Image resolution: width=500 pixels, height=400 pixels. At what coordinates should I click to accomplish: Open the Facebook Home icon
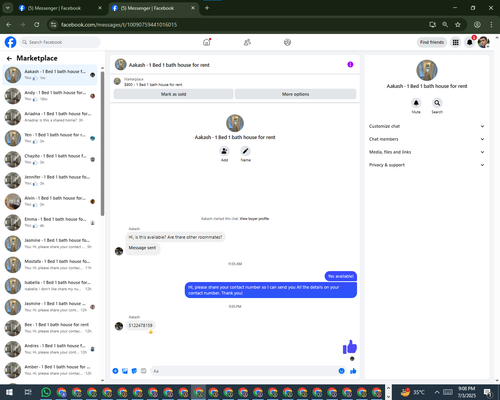tap(207, 42)
